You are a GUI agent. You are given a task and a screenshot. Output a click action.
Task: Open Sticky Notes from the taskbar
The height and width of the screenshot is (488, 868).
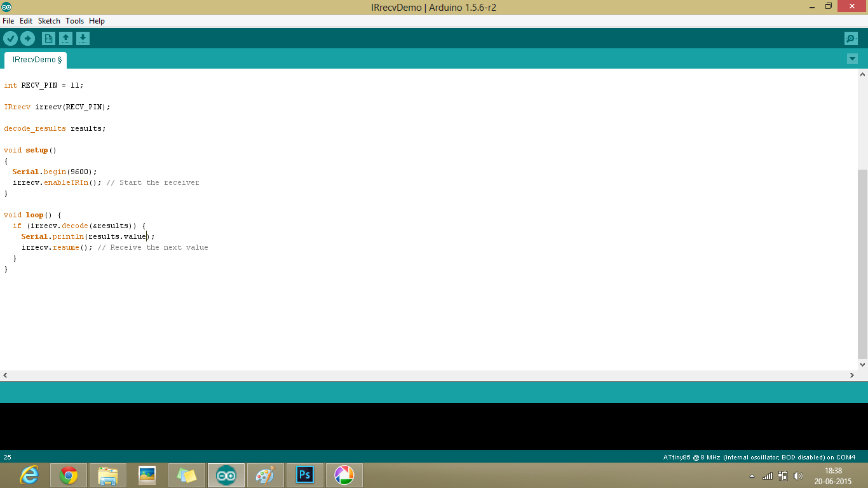click(187, 475)
